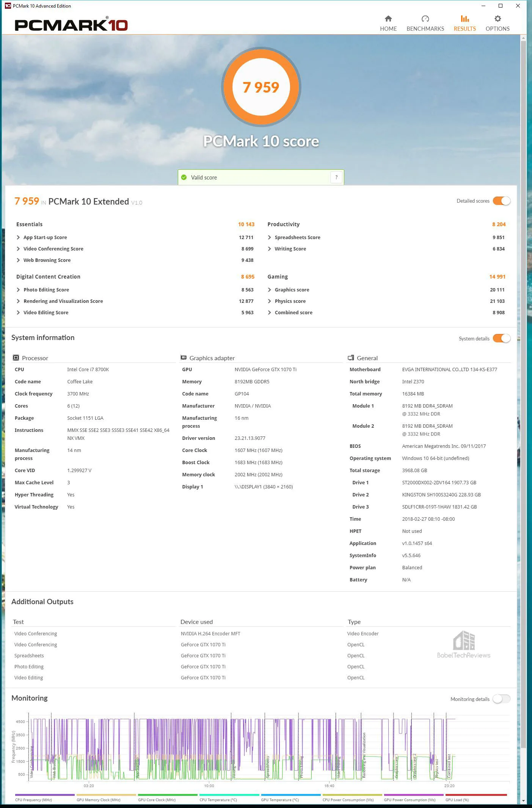Click the 16:40 time marker on the chart
This screenshot has height=808, width=532.
[x=329, y=786]
